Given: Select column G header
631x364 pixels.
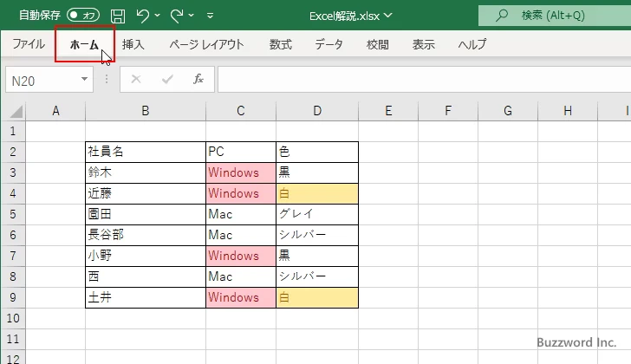Looking at the screenshot, I should tap(508, 111).
